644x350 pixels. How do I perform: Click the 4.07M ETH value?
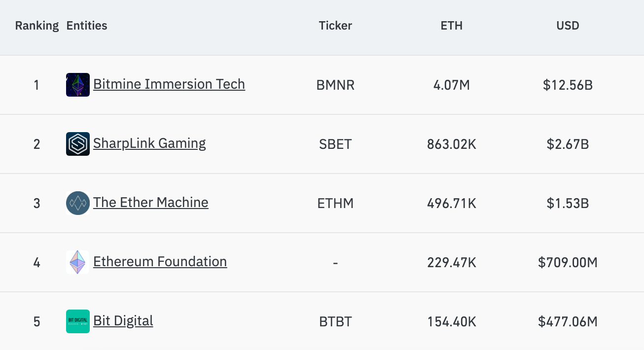452,85
